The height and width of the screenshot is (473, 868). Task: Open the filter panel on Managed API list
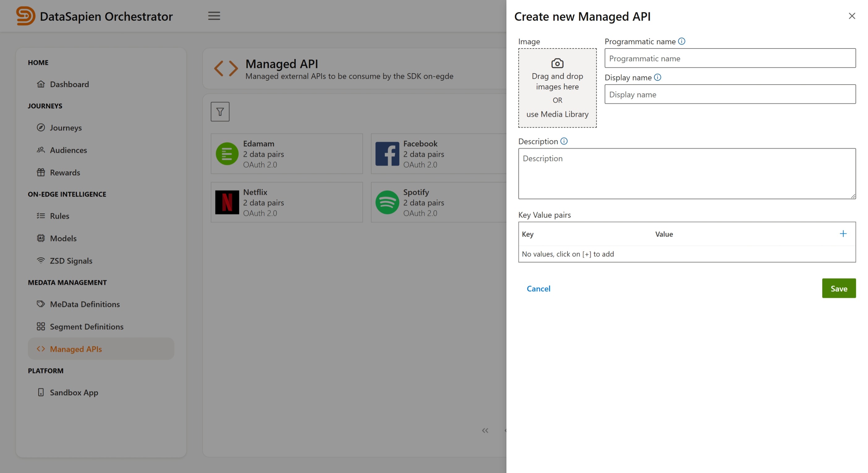click(220, 111)
